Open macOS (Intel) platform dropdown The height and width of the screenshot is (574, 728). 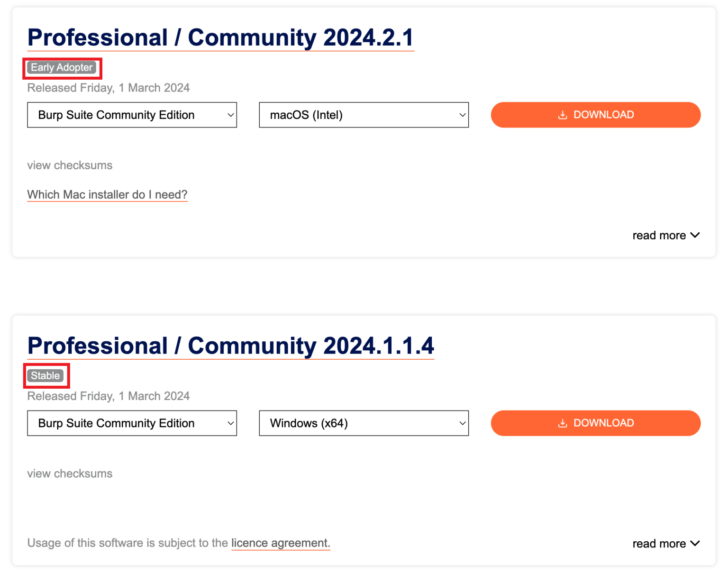364,115
